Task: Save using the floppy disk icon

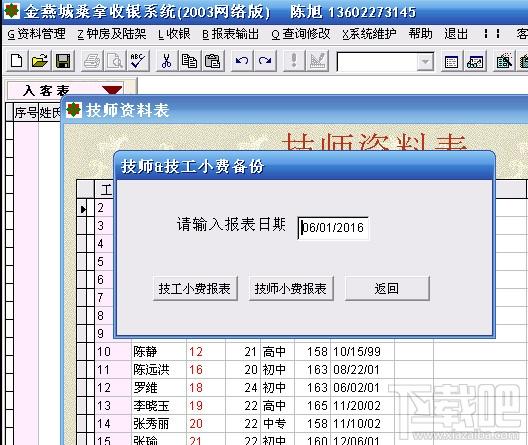Action: tap(63, 61)
